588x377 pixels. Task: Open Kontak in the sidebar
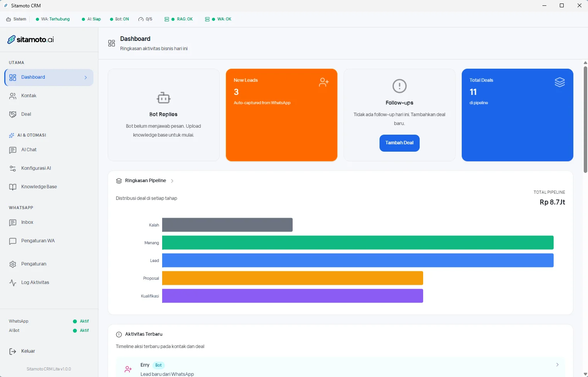(49, 96)
